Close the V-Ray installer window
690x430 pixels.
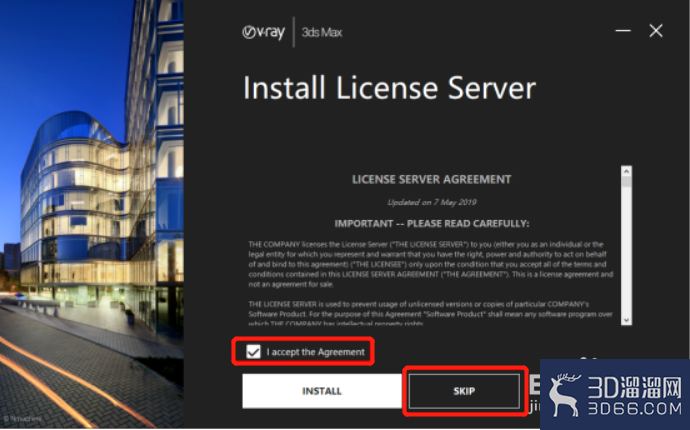656,31
